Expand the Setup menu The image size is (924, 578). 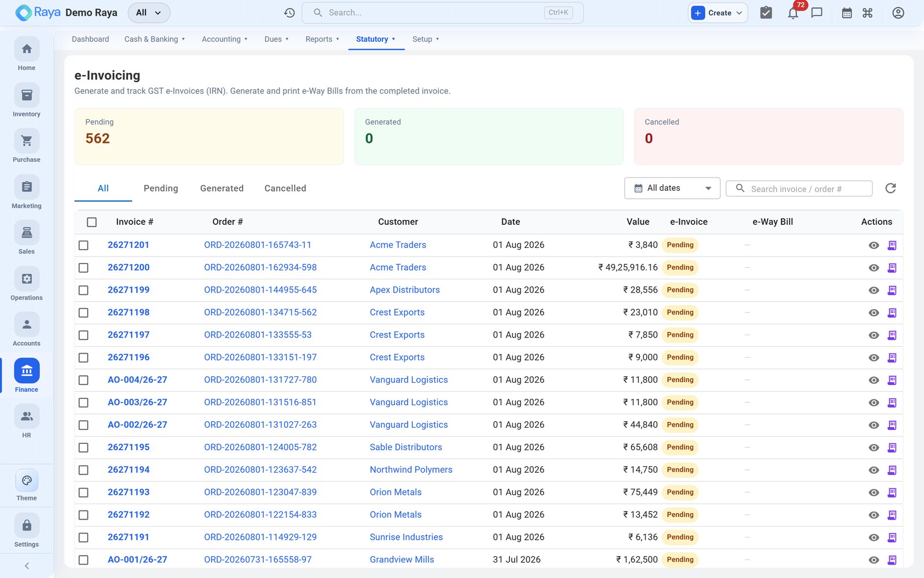pyautogui.click(x=426, y=39)
